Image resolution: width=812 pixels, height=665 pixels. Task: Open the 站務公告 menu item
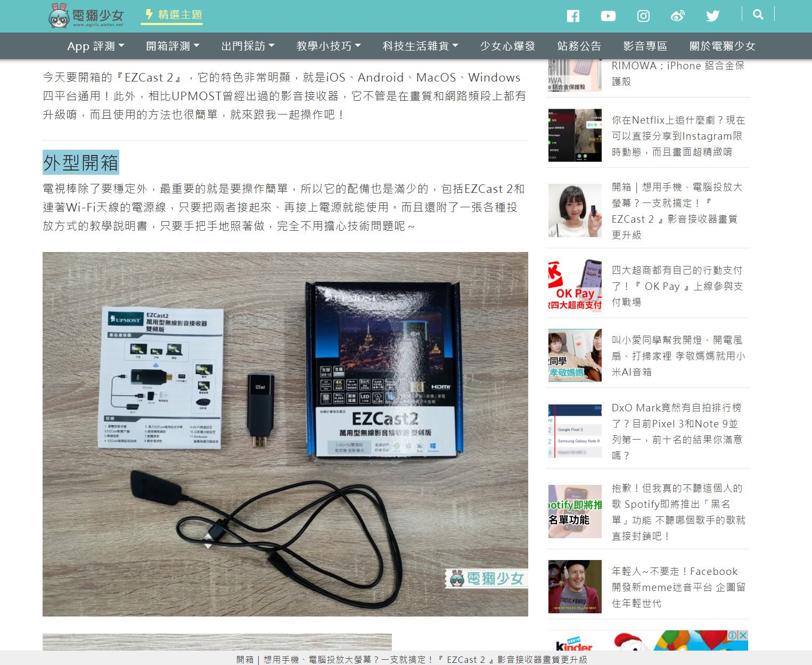coord(579,46)
